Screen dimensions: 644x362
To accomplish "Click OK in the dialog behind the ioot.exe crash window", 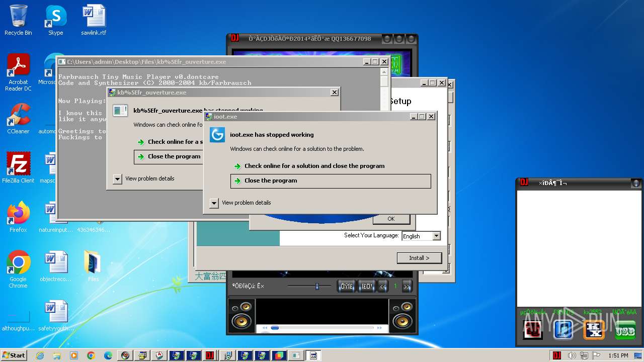I will point(391,219).
